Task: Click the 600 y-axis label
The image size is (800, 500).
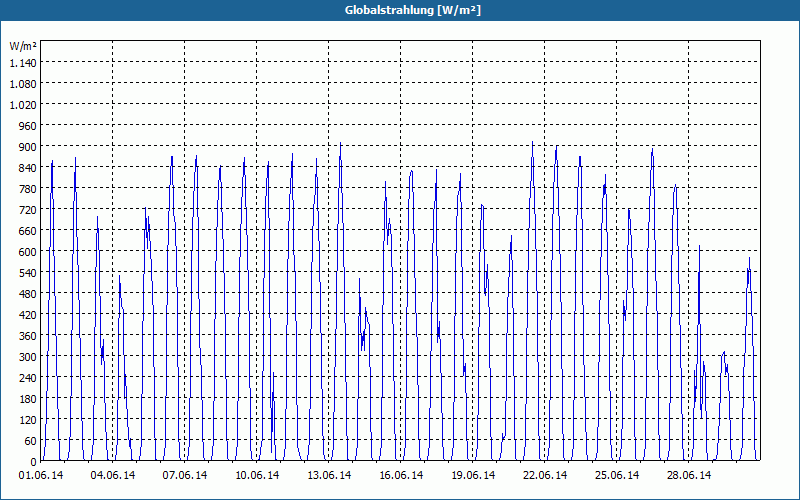Action: pos(28,252)
